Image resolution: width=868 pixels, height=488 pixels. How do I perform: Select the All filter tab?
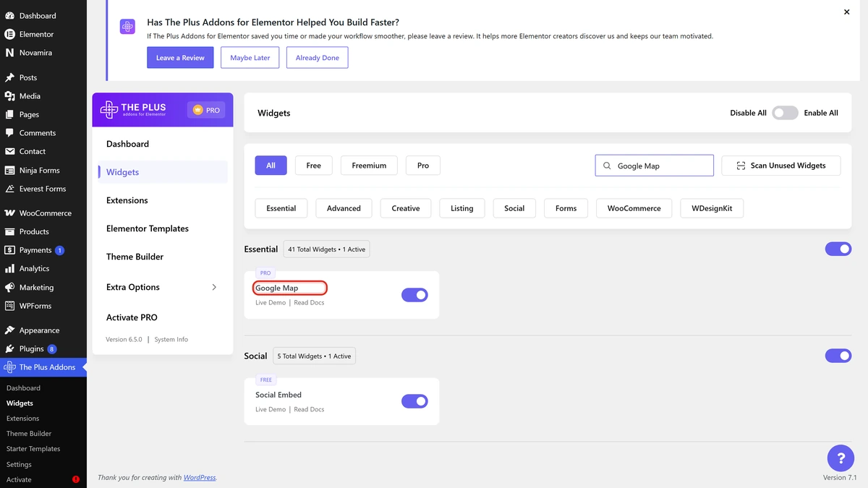[271, 166]
